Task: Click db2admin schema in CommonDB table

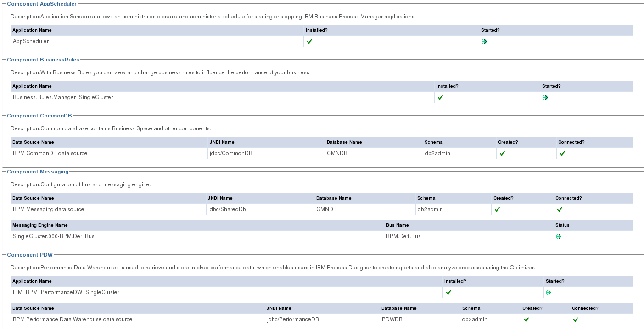Action: click(459, 153)
